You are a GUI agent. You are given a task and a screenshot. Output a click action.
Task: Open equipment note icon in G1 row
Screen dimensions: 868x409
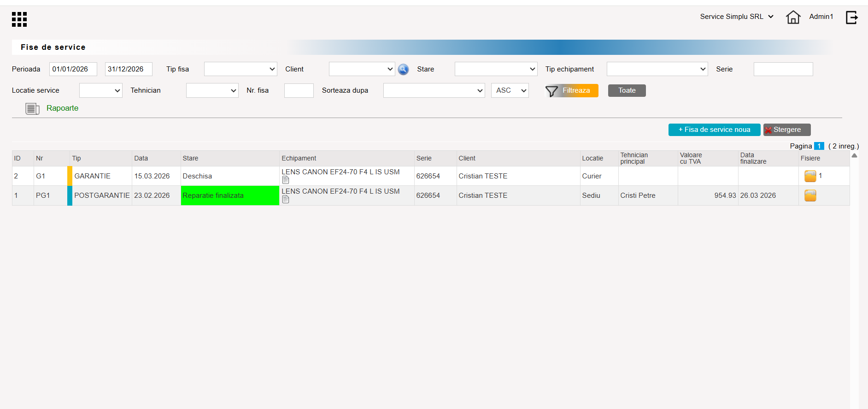286,180
